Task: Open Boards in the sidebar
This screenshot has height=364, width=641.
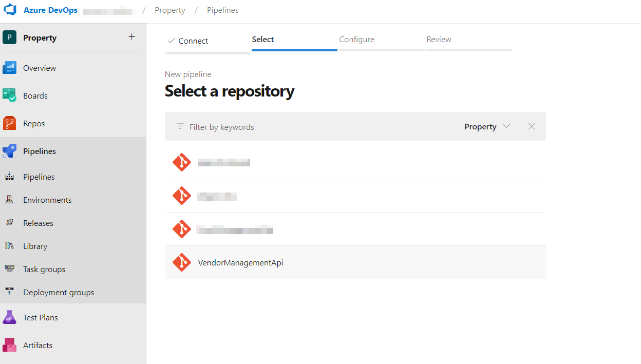Action: (73, 95)
